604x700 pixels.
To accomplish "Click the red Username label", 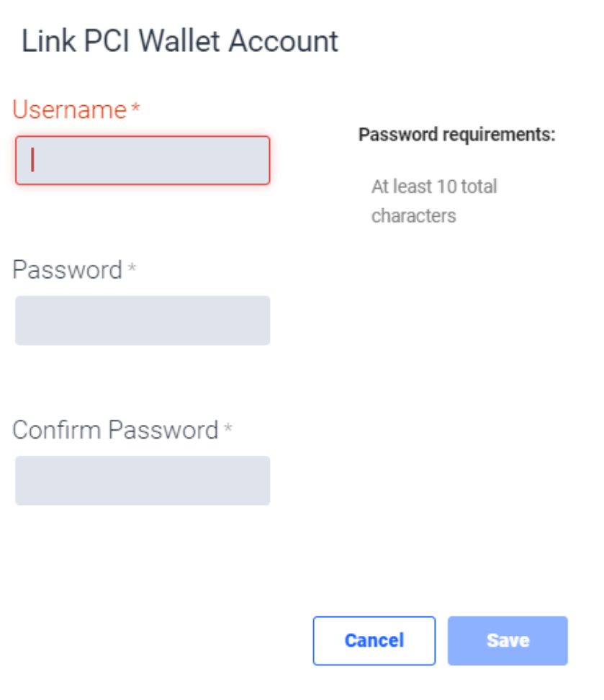I will [70, 109].
